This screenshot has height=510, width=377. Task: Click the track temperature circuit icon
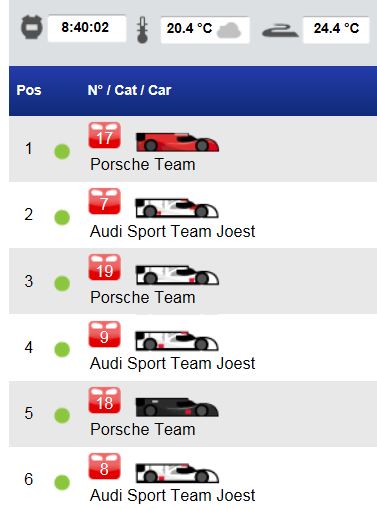click(x=280, y=31)
